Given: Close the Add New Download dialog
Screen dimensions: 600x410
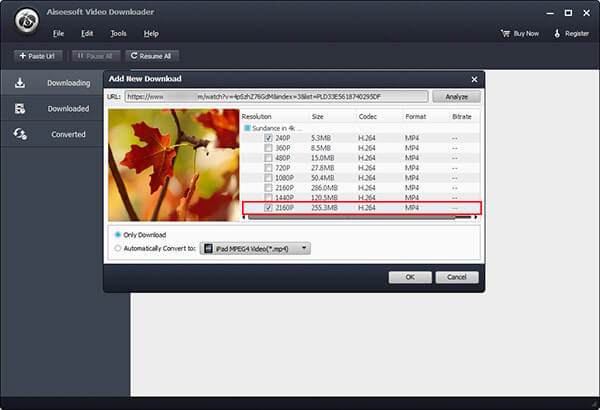Looking at the screenshot, I should coord(474,78).
